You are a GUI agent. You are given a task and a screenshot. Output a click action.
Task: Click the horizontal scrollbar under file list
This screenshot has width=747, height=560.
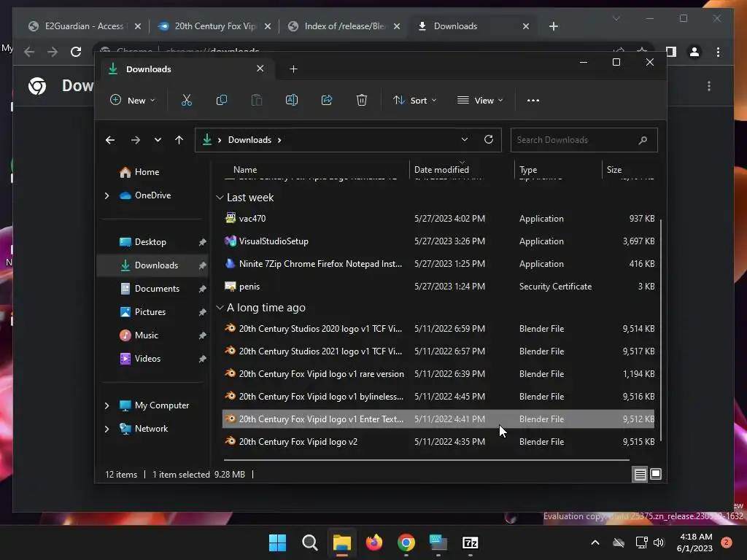click(426, 460)
